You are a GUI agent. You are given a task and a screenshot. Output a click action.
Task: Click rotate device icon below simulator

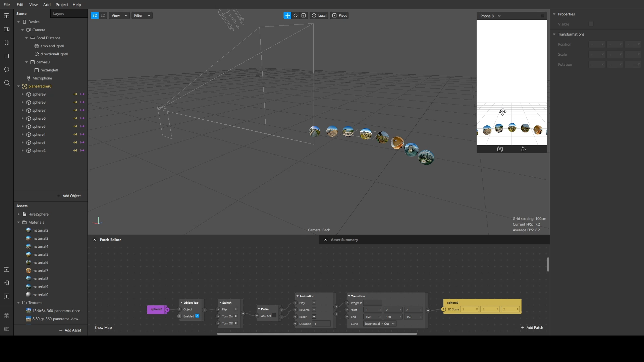coord(523,149)
